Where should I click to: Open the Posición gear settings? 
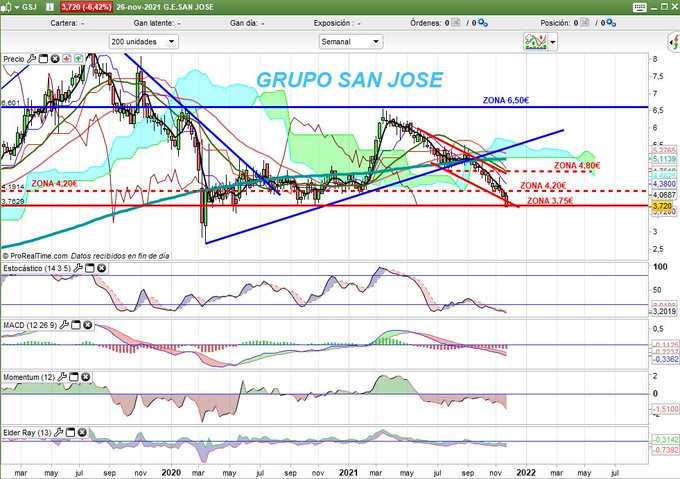pos(611,23)
